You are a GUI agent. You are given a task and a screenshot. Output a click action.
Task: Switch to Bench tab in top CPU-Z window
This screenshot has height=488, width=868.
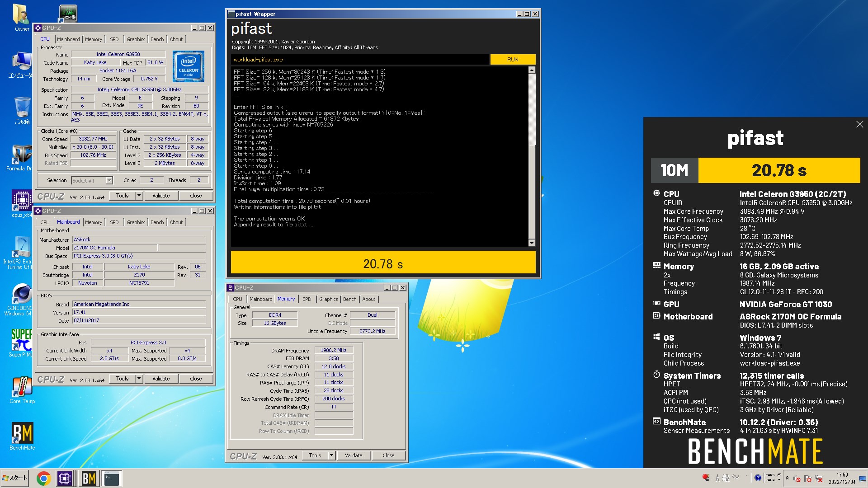pos(157,39)
